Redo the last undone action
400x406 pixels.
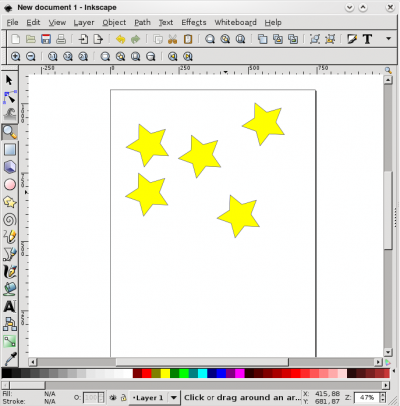tap(135, 39)
